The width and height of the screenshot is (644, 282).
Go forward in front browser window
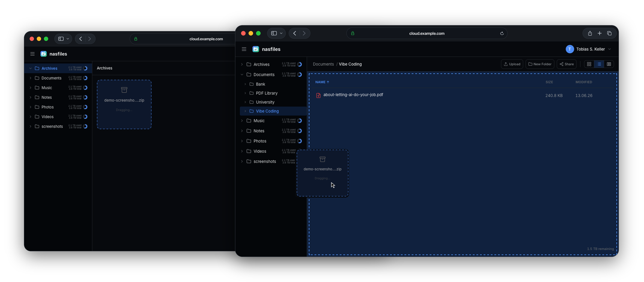[304, 33]
